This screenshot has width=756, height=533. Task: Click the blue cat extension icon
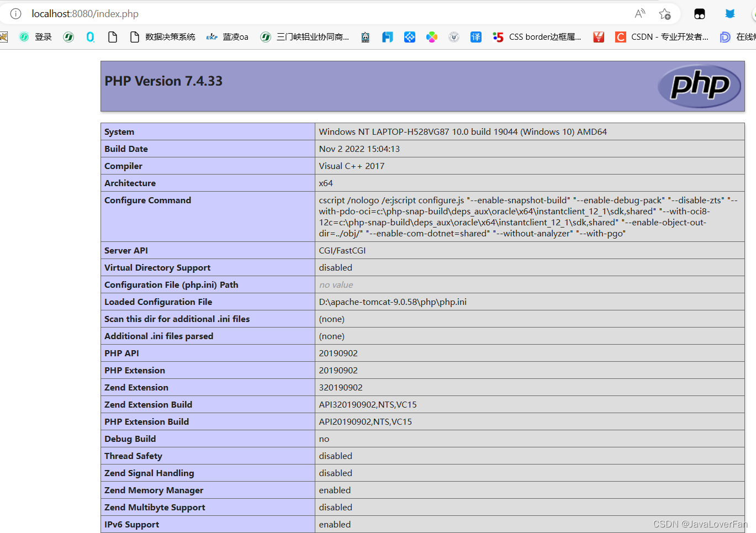730,14
